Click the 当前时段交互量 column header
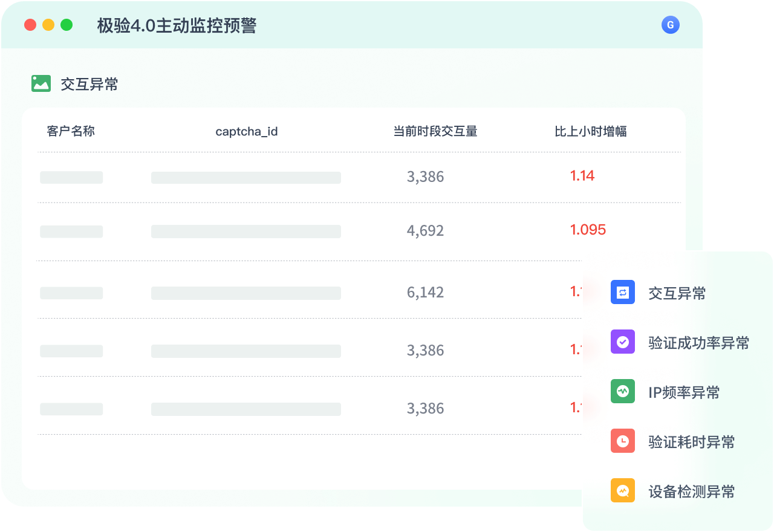Screen dimensions: 774x532 click(435, 131)
